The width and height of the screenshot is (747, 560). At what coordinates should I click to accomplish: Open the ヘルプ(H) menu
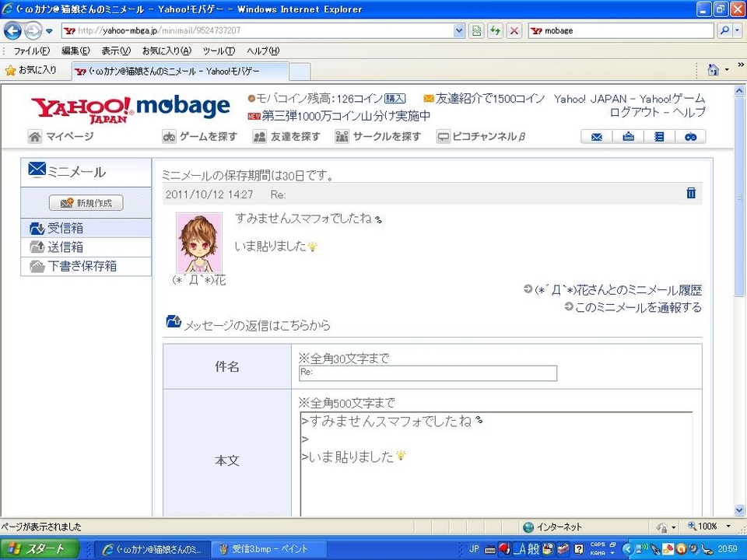(x=263, y=51)
